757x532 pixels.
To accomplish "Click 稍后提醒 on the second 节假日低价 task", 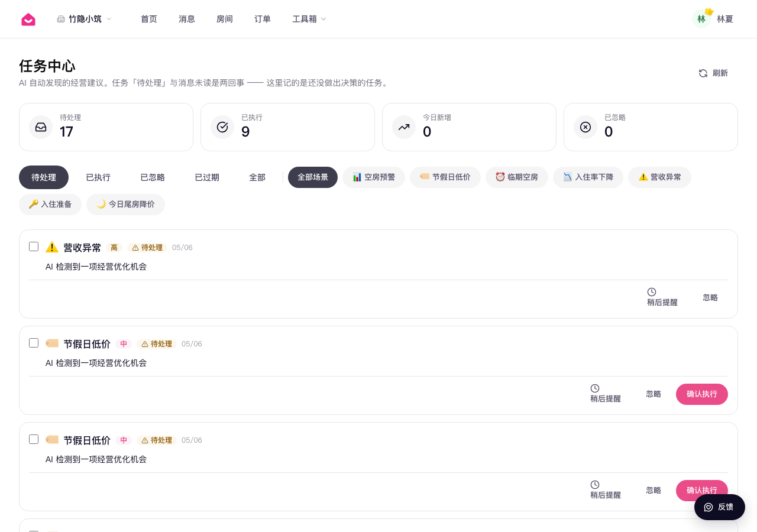I will pos(606,490).
